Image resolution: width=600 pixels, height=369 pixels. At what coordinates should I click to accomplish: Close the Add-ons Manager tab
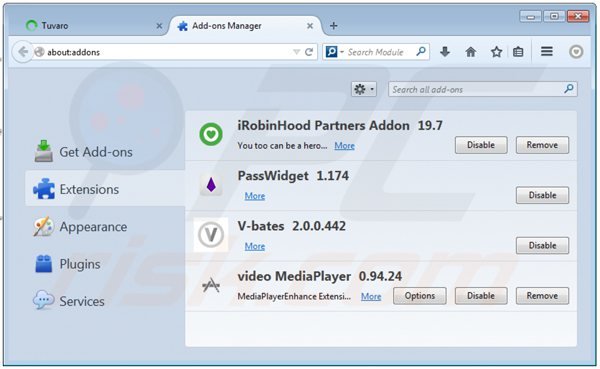(310, 26)
